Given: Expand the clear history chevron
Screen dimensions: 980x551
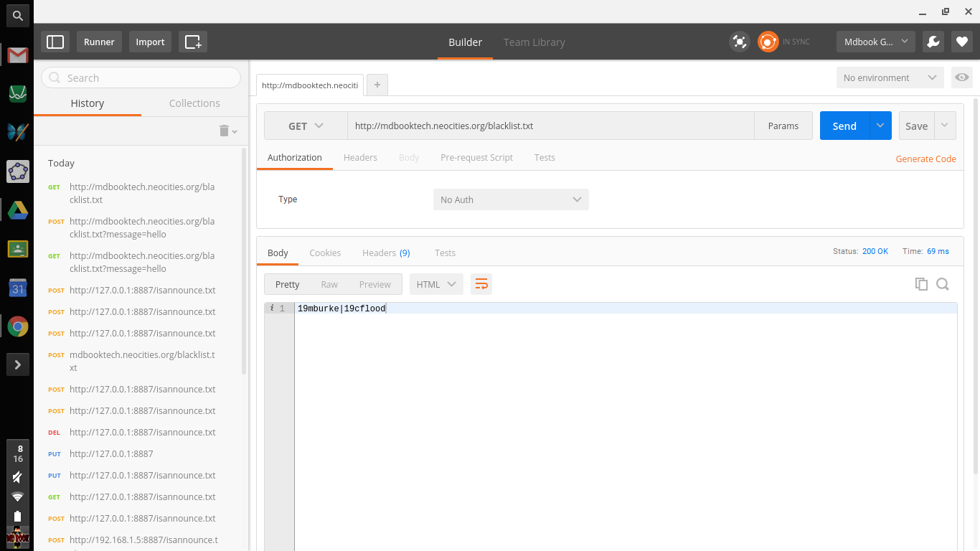Looking at the screenshot, I should pyautogui.click(x=235, y=131).
